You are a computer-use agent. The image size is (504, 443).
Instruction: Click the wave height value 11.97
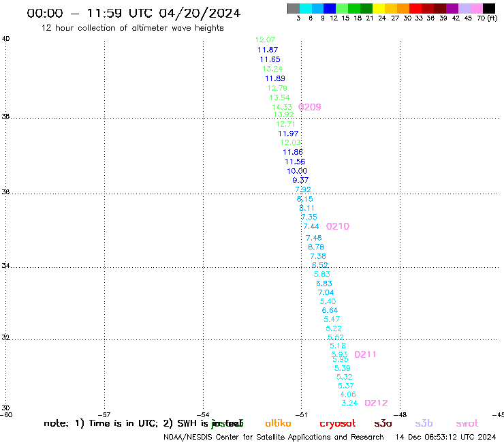point(288,134)
